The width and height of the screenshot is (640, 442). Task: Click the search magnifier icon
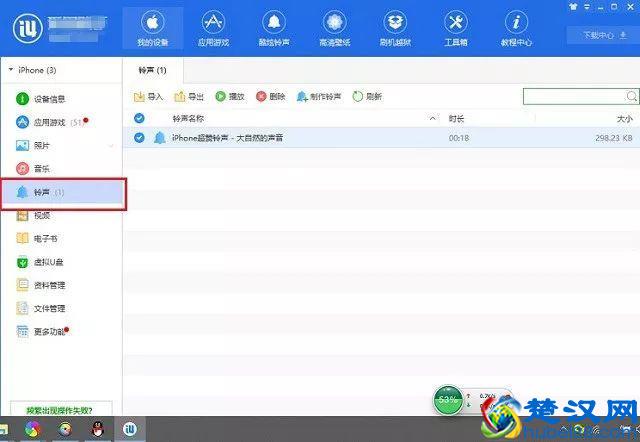631,96
